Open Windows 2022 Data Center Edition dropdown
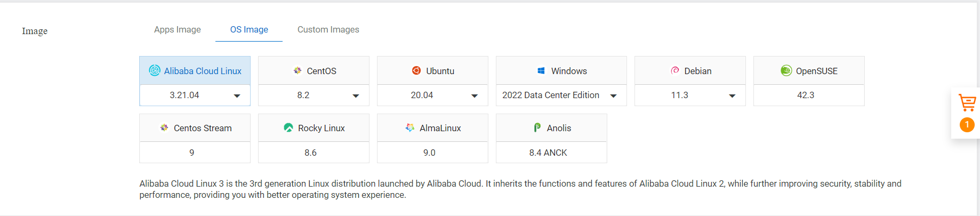980x216 pixels. (561, 95)
